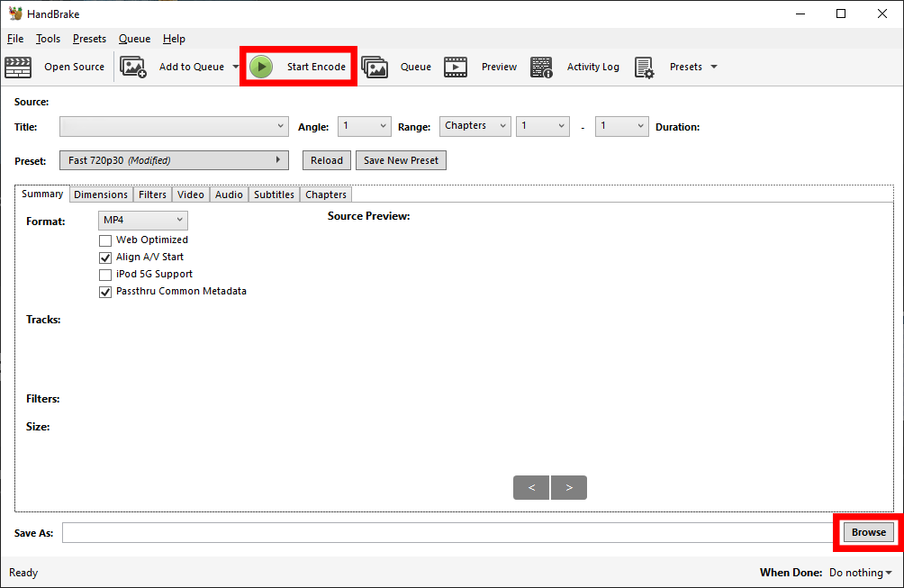The height and width of the screenshot is (588, 904).
Task: Open the ending chapter dropdown
Action: point(621,126)
